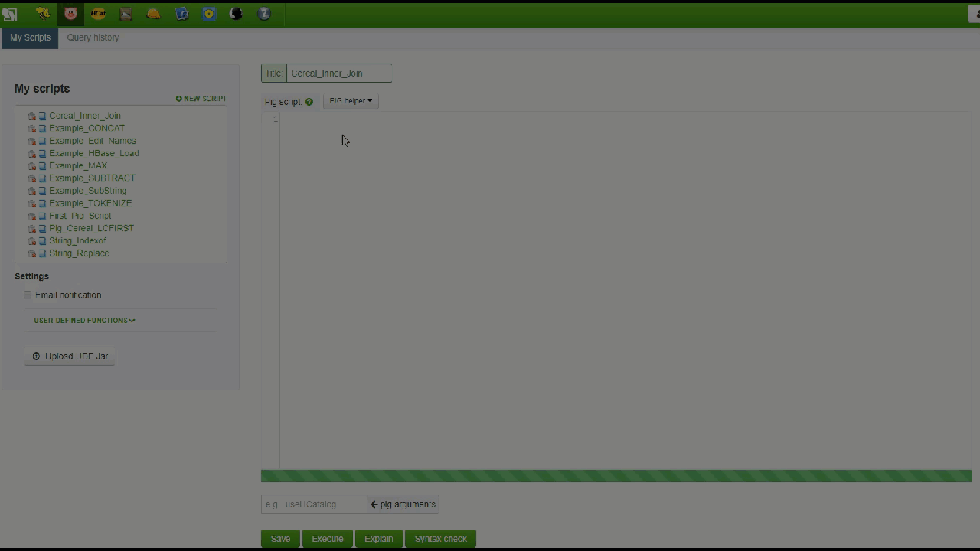Screen dimensions: 980x551
Task: Click trash icon beside Pig_Cereal_LCFIRST
Action: click(x=32, y=229)
